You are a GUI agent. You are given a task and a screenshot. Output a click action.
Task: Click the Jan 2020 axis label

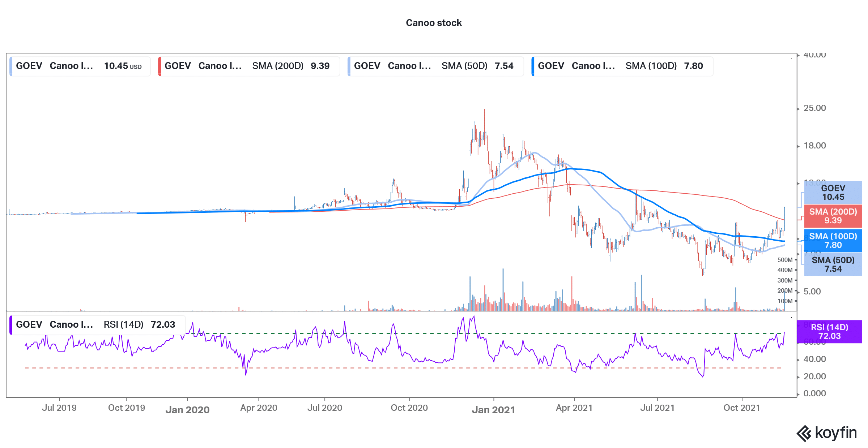point(187,410)
